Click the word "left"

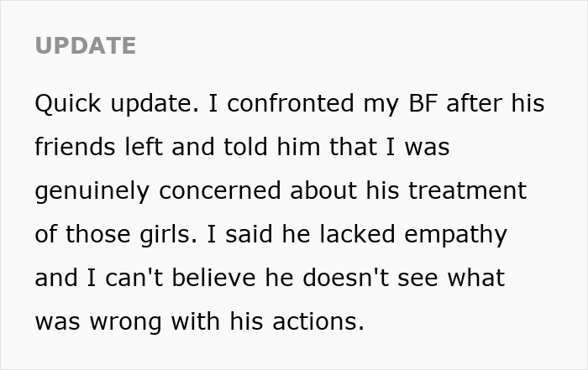click(143, 147)
